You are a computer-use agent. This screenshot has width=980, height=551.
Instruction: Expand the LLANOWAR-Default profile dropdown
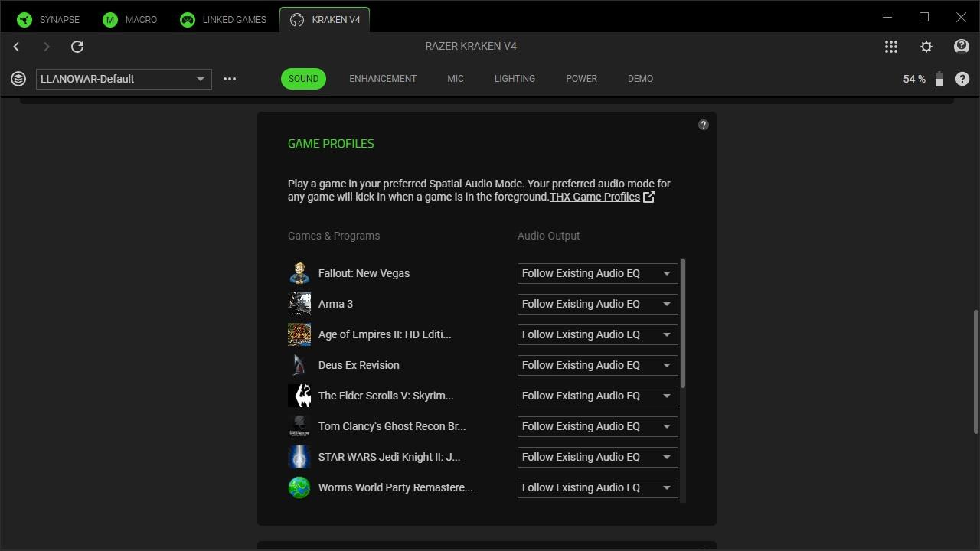click(123, 79)
